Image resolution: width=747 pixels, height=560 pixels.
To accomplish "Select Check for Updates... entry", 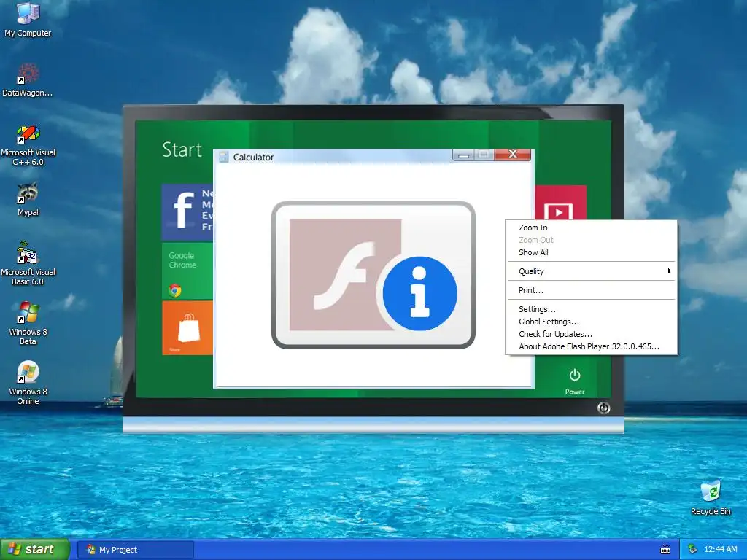I will 591,334.
